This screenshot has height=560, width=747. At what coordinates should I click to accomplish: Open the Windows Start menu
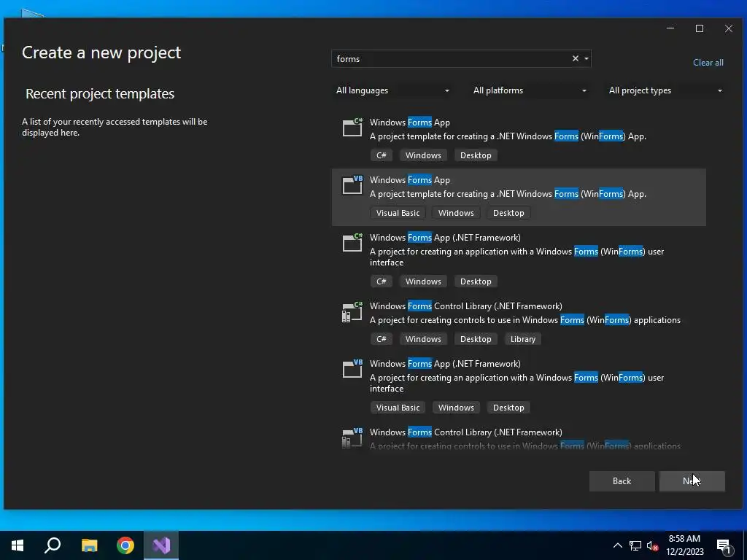pos(18,545)
